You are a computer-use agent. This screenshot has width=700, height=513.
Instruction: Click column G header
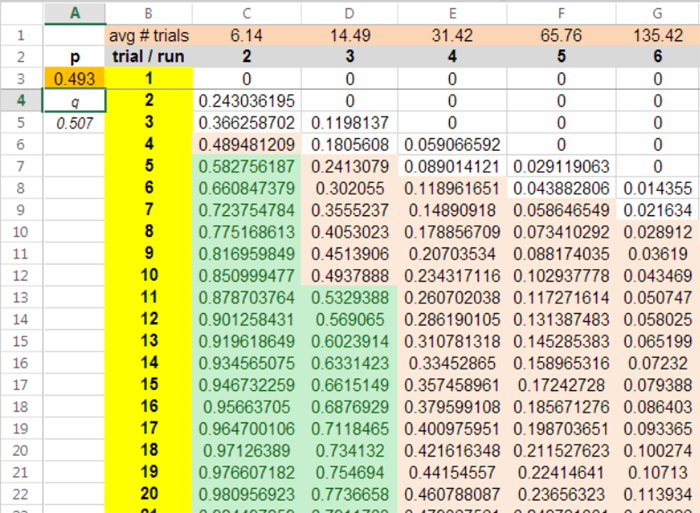(657, 12)
